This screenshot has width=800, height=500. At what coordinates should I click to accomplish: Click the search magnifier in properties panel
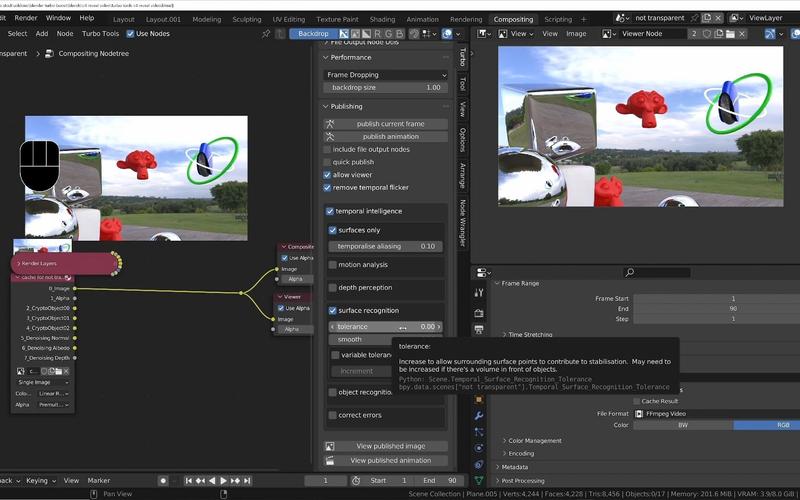630,272
